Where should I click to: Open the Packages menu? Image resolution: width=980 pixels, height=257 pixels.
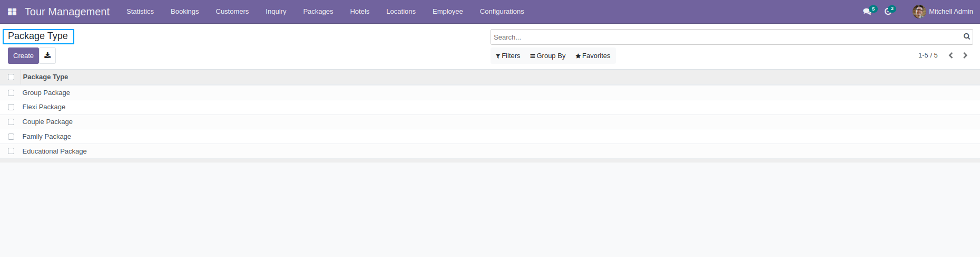pos(318,12)
